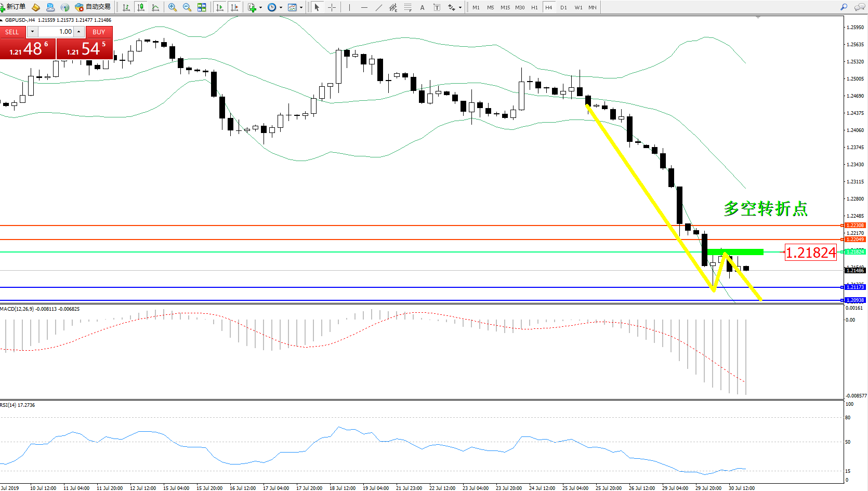Click the zoom out magnifier icon
The height and width of the screenshot is (491, 868).
187,7
